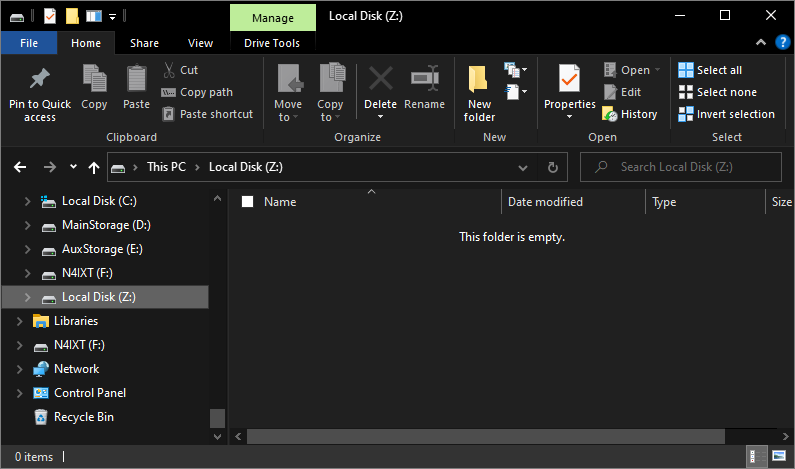Click the Paste clipboard icon
Viewport: 795px width, 469px height.
click(x=136, y=80)
